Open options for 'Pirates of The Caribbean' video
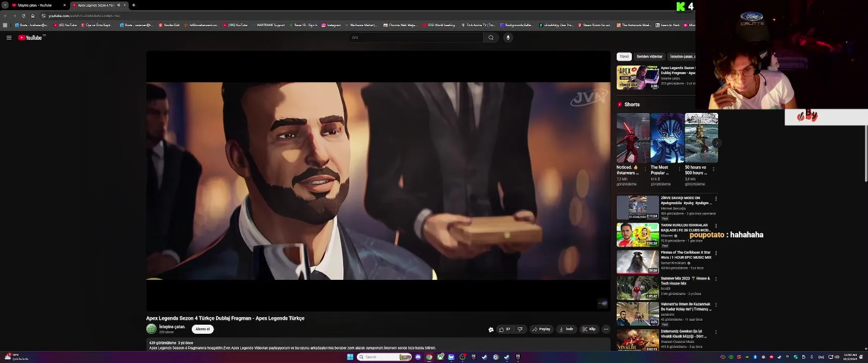Viewport: 868px width, 363px height. [x=716, y=253]
